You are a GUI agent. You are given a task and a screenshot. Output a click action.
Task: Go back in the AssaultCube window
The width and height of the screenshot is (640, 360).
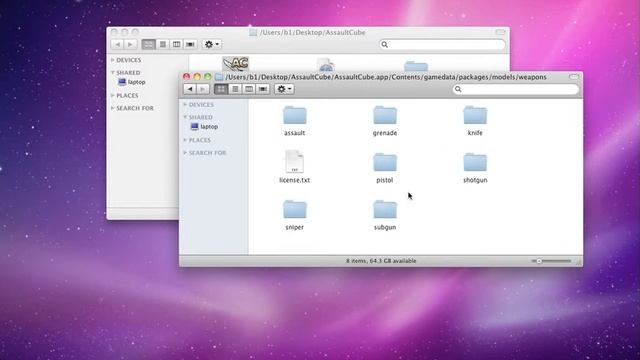(x=118, y=44)
